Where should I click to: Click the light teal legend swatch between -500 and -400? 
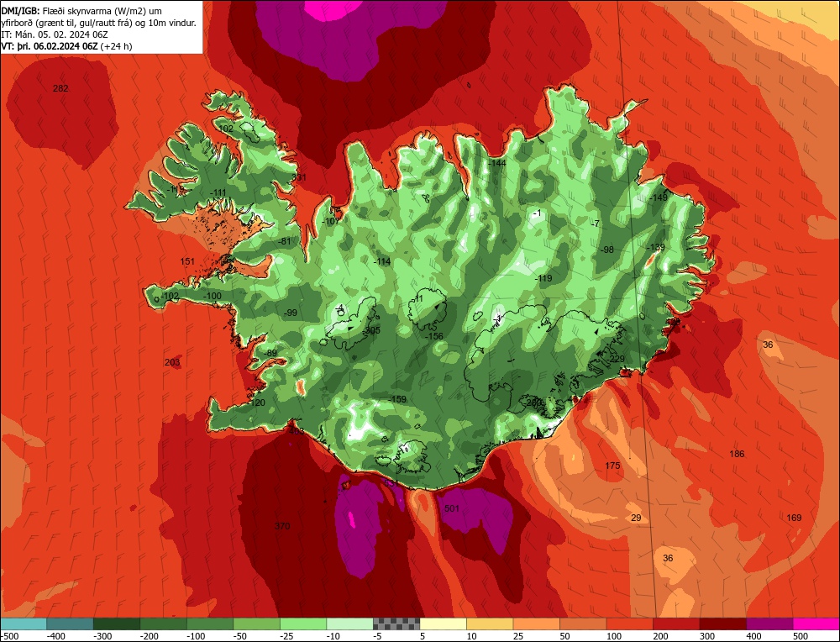[24, 624]
